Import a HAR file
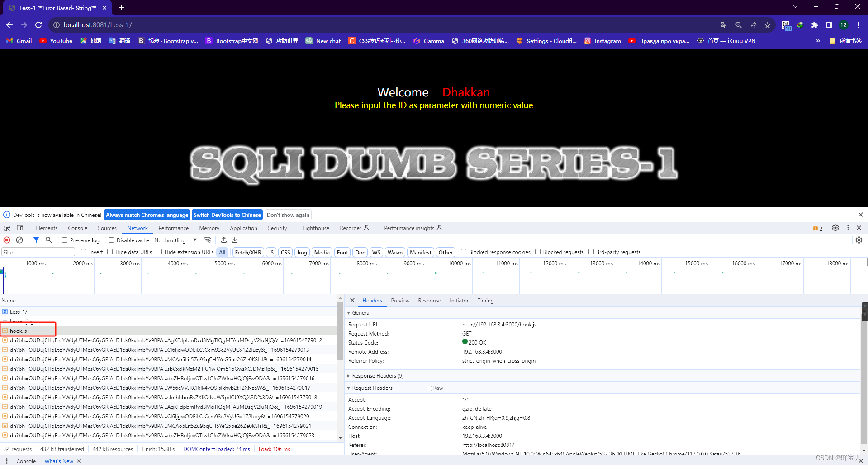This screenshot has height=465, width=868. (x=223, y=240)
